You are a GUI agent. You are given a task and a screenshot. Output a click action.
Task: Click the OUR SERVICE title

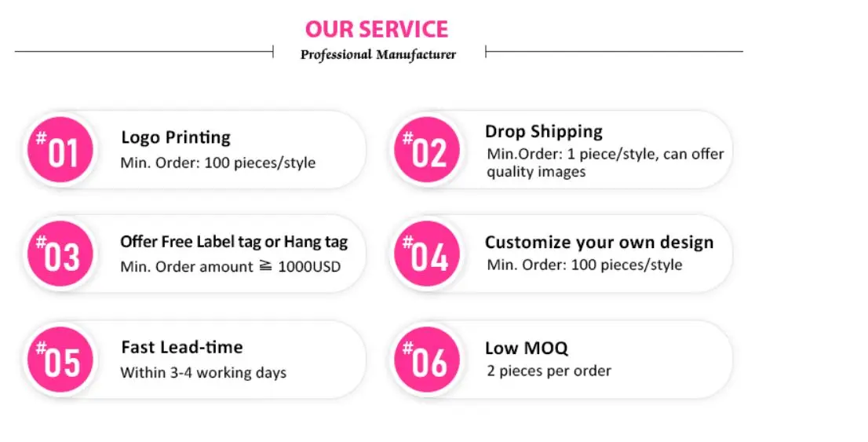click(x=376, y=29)
